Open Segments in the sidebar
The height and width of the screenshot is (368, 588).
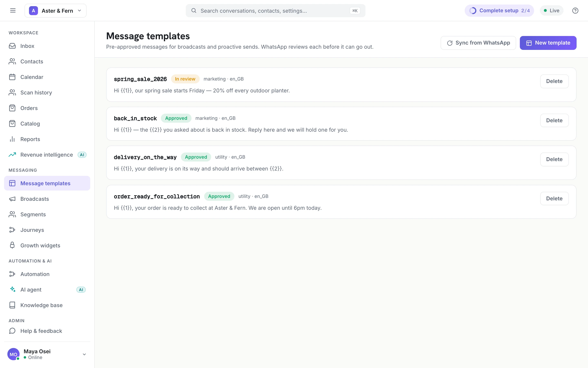coord(47,214)
